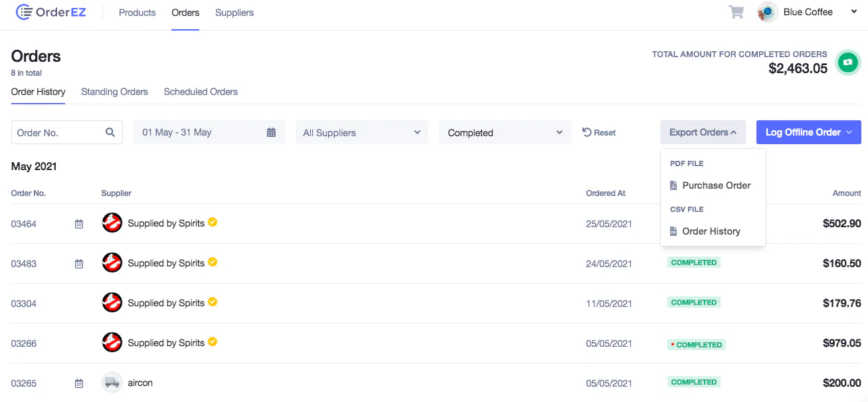Collapse the Export Orders dropdown

pyautogui.click(x=703, y=132)
